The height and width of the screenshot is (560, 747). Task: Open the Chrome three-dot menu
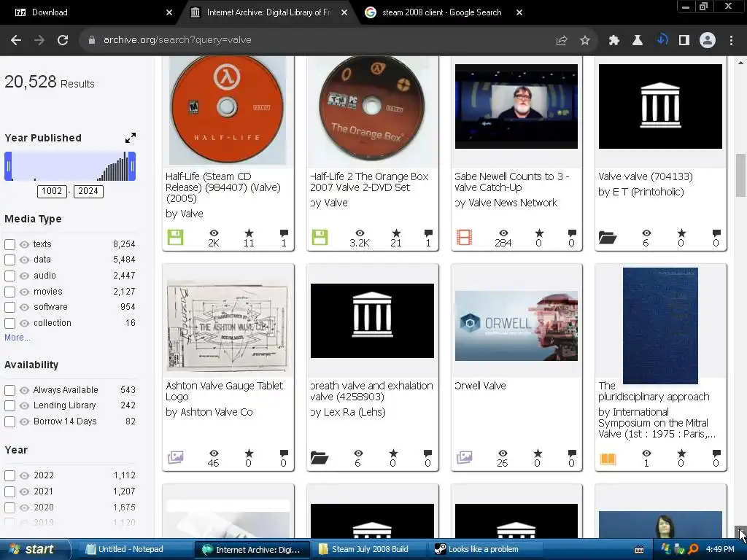pyautogui.click(x=731, y=41)
